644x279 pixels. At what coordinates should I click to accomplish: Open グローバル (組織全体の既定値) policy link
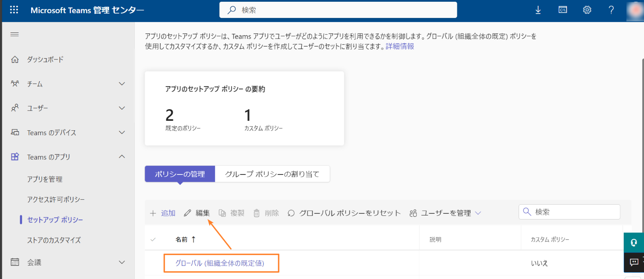pos(220,263)
